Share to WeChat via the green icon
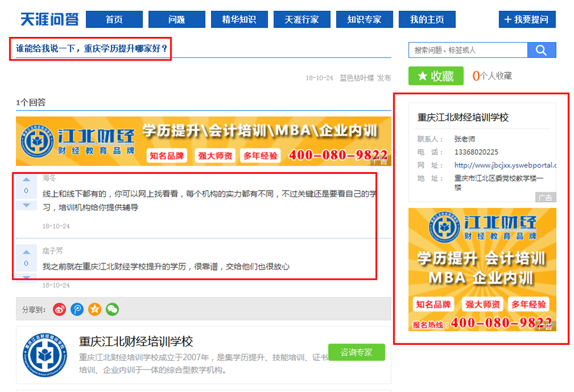The width and height of the screenshot is (574, 392). [x=112, y=310]
